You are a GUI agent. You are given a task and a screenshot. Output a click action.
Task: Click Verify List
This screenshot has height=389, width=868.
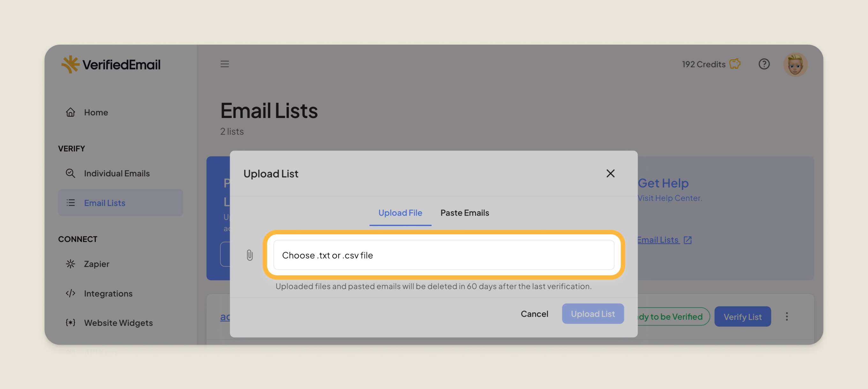[743, 316]
